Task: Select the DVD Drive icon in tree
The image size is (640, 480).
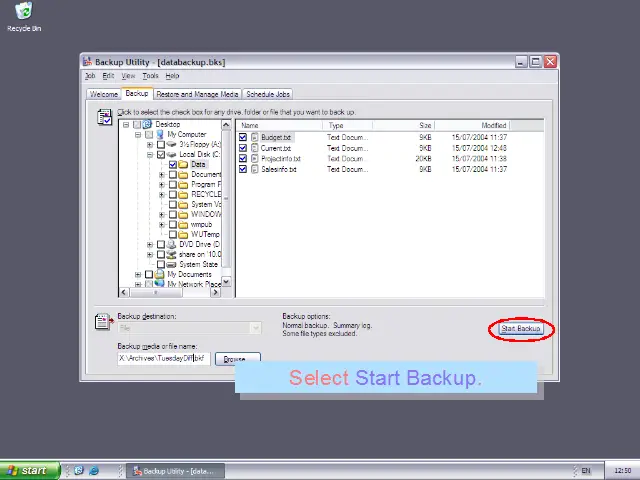Action: pos(172,244)
